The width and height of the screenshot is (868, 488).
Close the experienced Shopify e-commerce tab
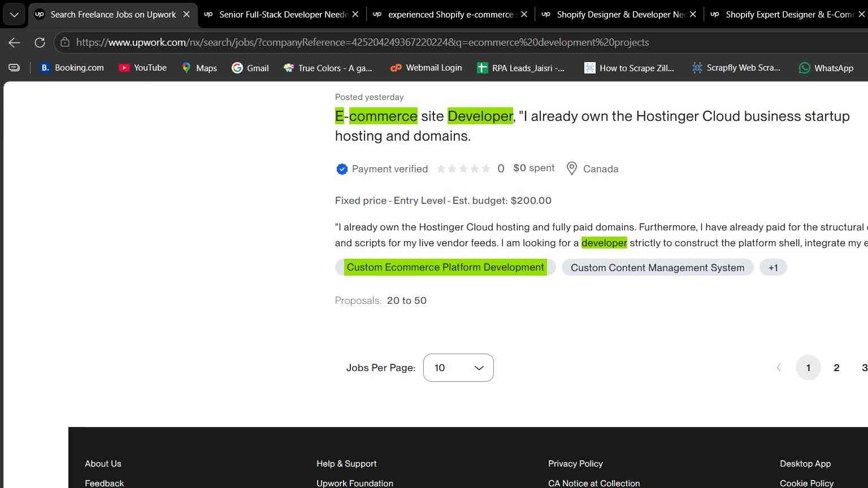click(x=524, y=15)
